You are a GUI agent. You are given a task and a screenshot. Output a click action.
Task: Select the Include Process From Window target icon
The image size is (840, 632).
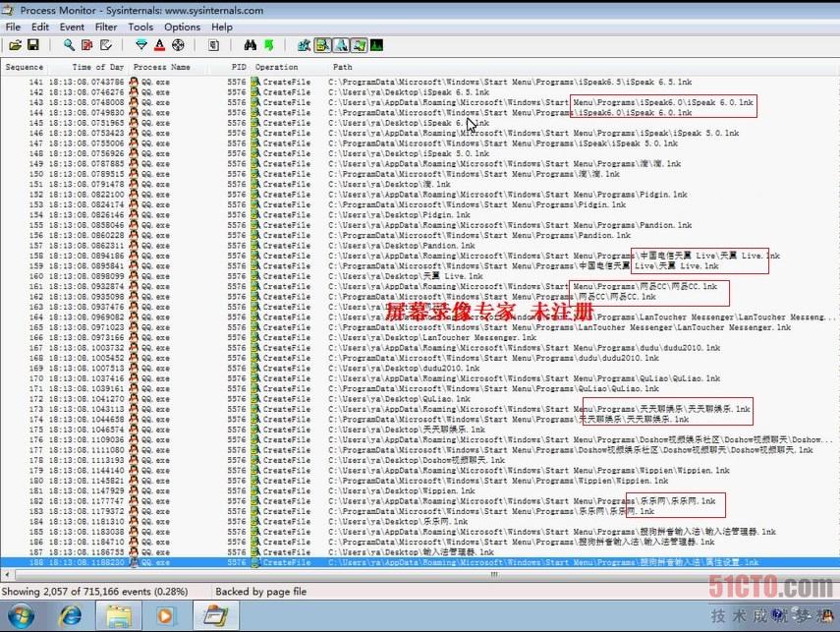click(x=178, y=45)
